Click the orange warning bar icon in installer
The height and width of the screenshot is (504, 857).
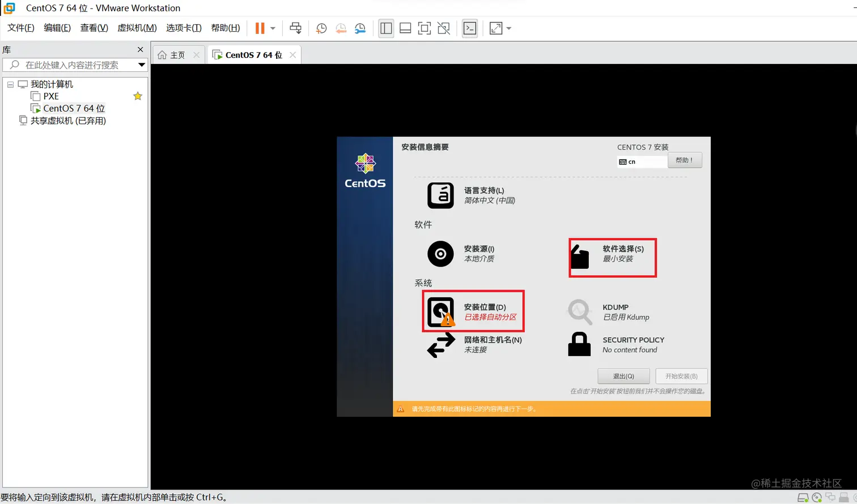click(x=401, y=409)
